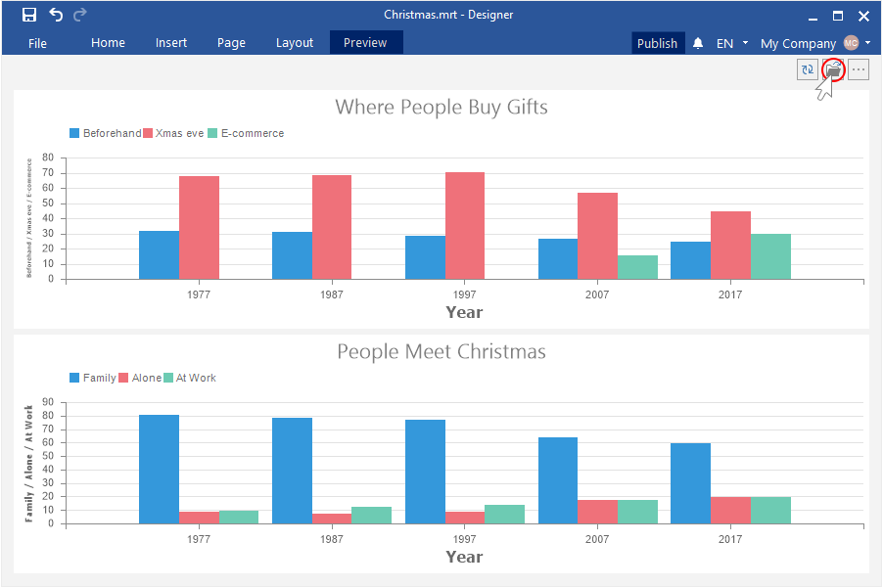
Task: Click 2007 label on gifts chart axis
Action: click(x=597, y=294)
